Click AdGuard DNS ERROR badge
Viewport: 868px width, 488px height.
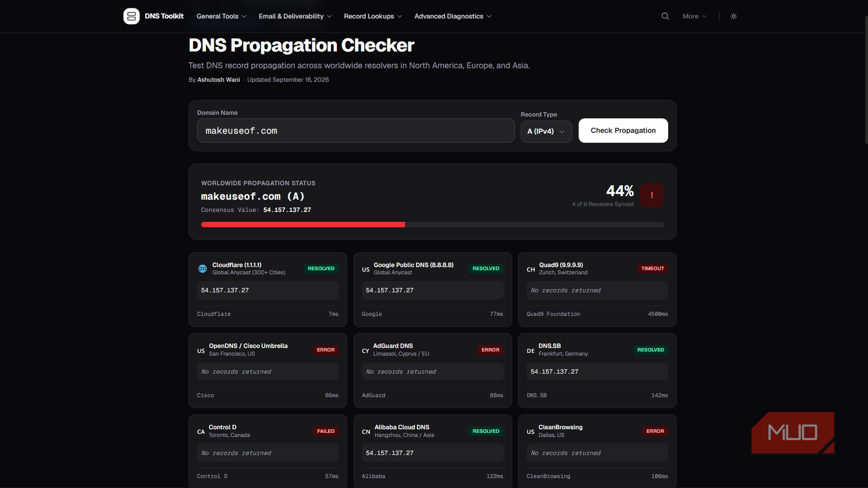490,350
